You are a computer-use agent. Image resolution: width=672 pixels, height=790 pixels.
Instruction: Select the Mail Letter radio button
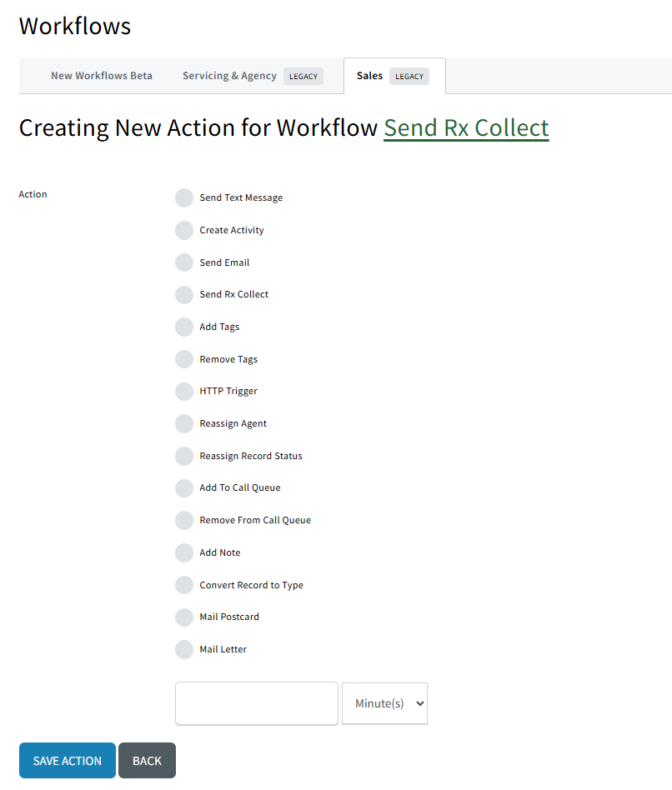184,649
